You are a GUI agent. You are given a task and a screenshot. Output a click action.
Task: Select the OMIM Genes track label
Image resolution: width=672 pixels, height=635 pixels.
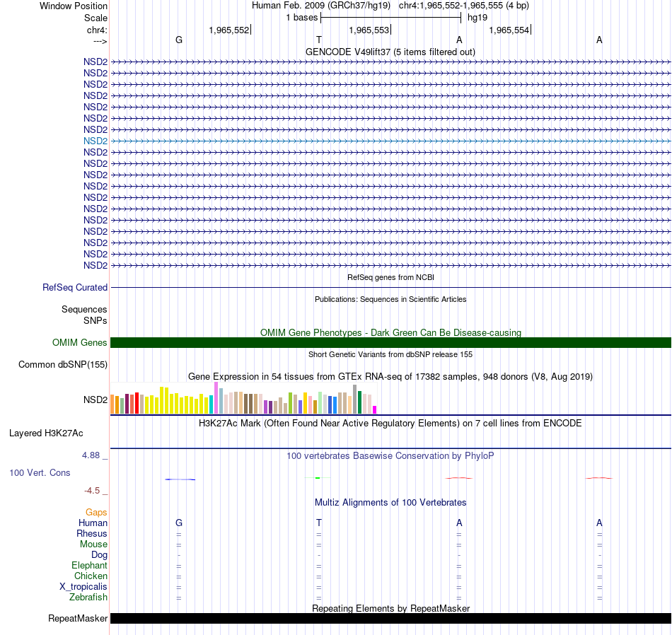coord(79,342)
